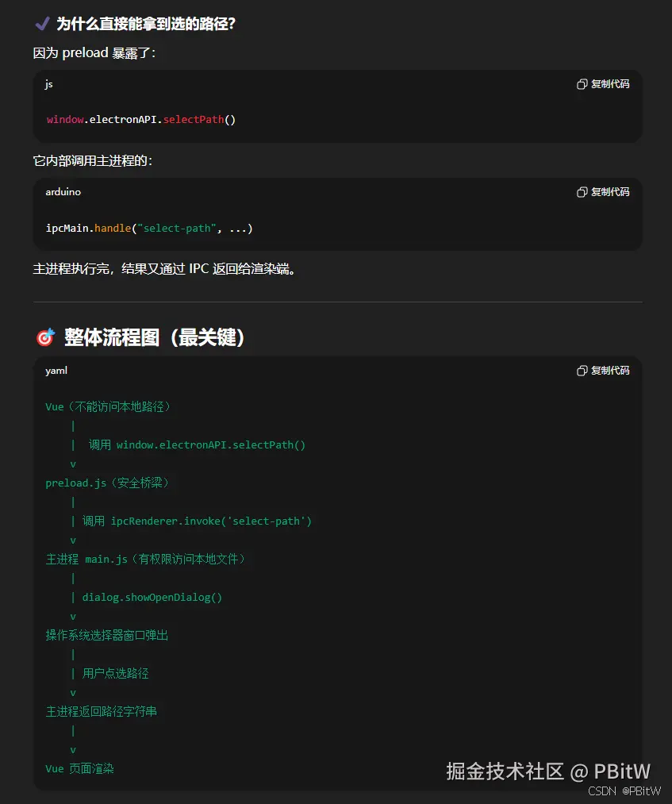Click dialog.showOpenDialog() text in the flowchart

[152, 597]
